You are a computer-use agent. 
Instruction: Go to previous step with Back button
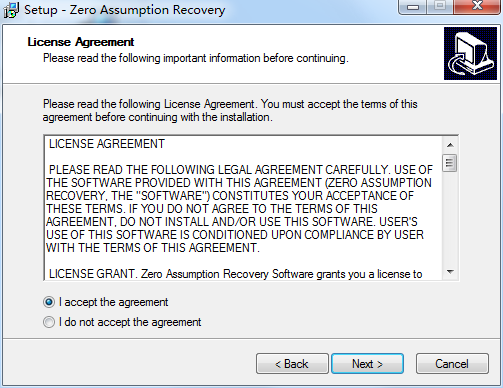[x=292, y=364]
